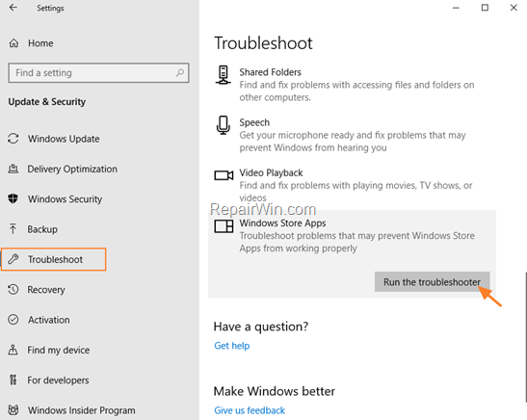Run the troubleshooter for Store Apps
527x420 pixels.
point(432,282)
